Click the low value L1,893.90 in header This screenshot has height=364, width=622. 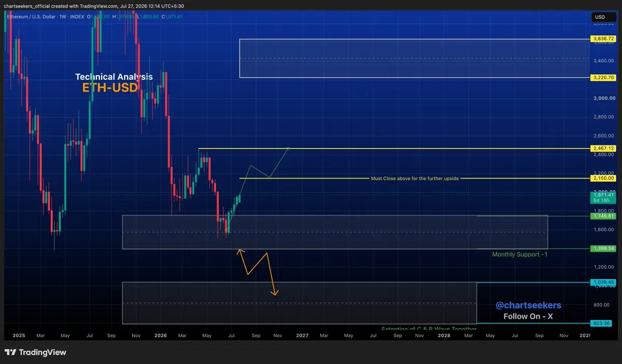point(149,17)
